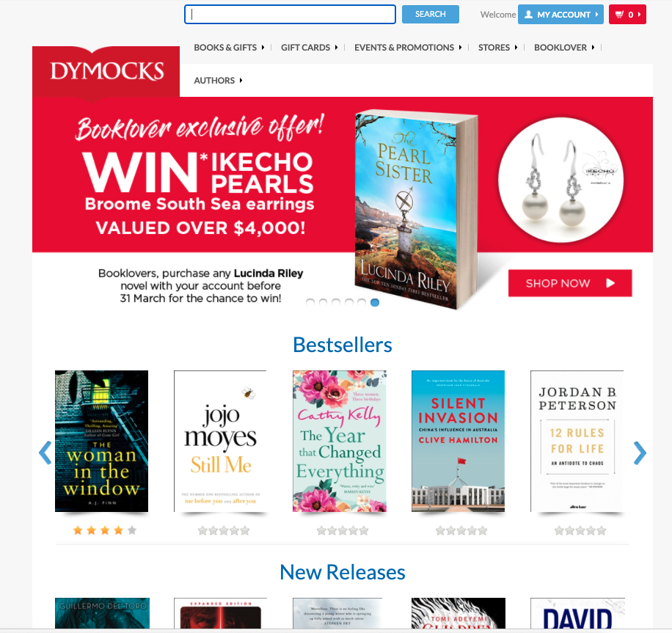Click the blue Search button

[431, 14]
